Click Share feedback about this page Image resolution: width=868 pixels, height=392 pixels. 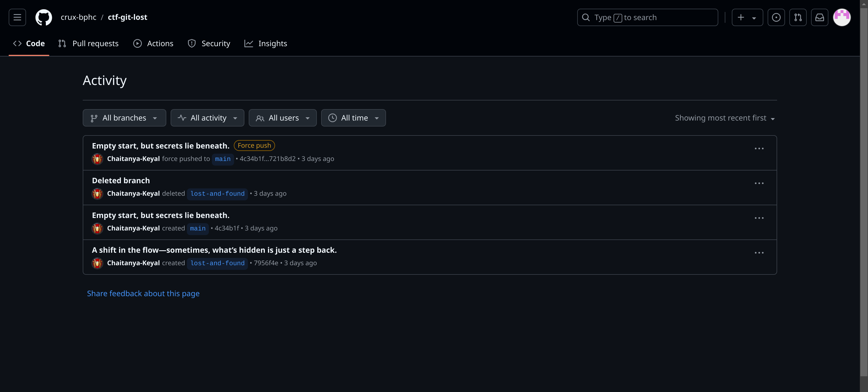[143, 293]
